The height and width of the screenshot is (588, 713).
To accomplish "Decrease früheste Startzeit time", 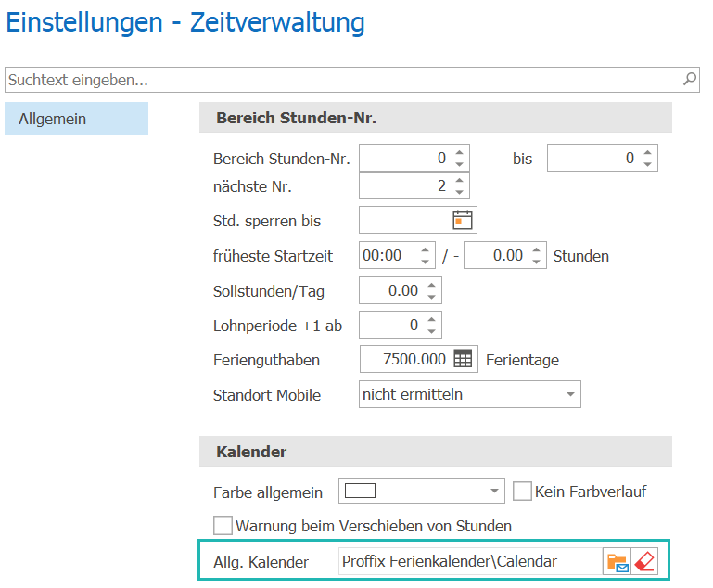I will point(426,261).
